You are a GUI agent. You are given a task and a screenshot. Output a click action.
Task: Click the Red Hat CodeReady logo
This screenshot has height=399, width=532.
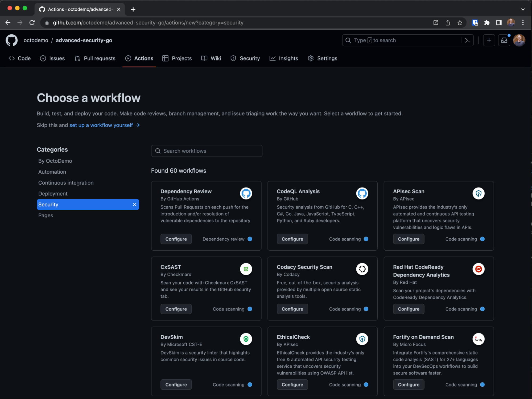point(478,269)
